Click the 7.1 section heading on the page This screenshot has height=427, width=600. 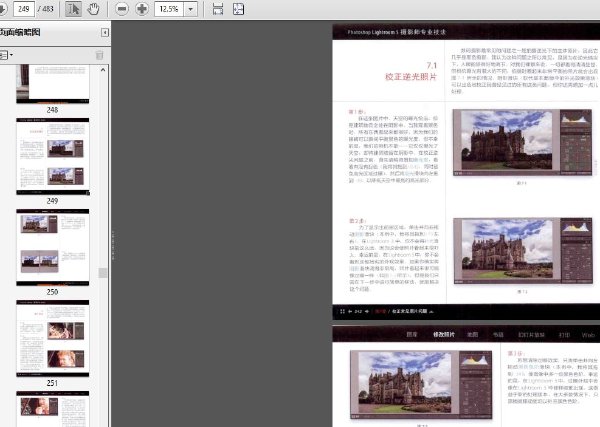(411, 72)
